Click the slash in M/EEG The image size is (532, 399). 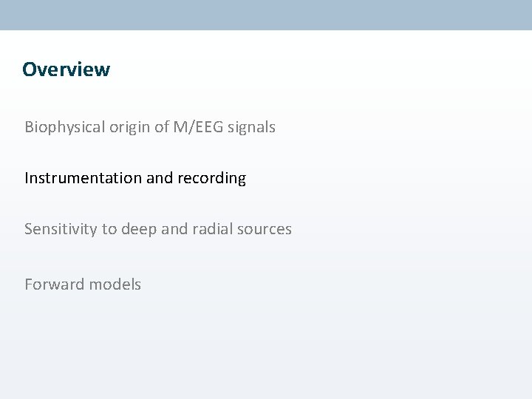coord(191,128)
